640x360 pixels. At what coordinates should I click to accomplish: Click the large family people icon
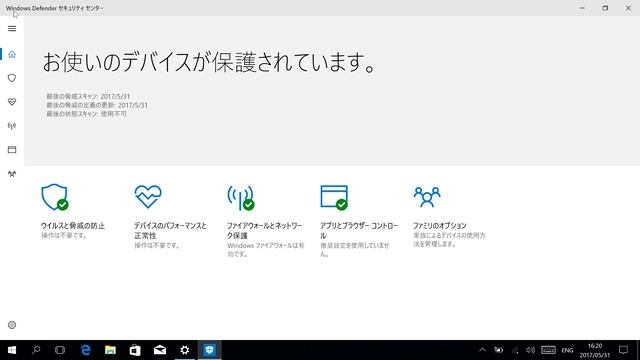point(427,197)
